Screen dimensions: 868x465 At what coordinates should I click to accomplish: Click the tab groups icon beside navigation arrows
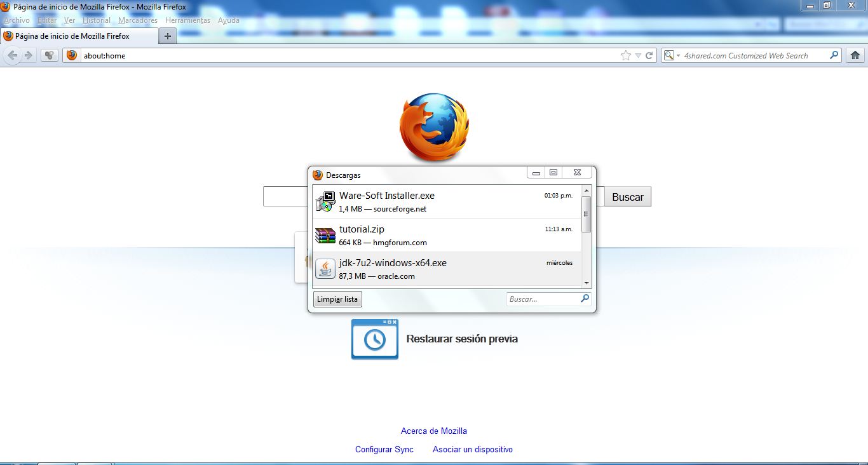(50, 55)
